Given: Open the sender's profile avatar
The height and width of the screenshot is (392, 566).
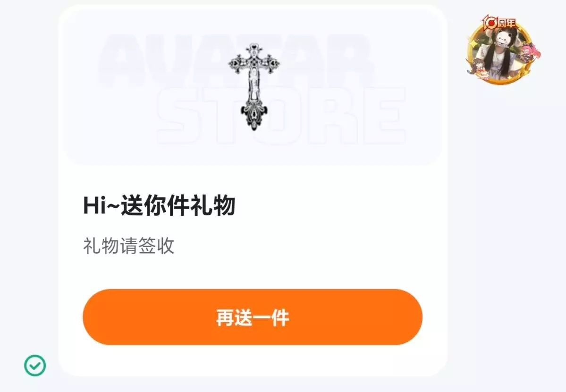Looking at the screenshot, I should tap(501, 51).
